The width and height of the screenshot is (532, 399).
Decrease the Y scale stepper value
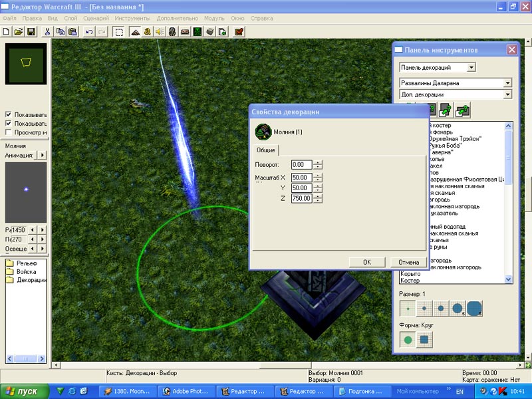pos(318,190)
